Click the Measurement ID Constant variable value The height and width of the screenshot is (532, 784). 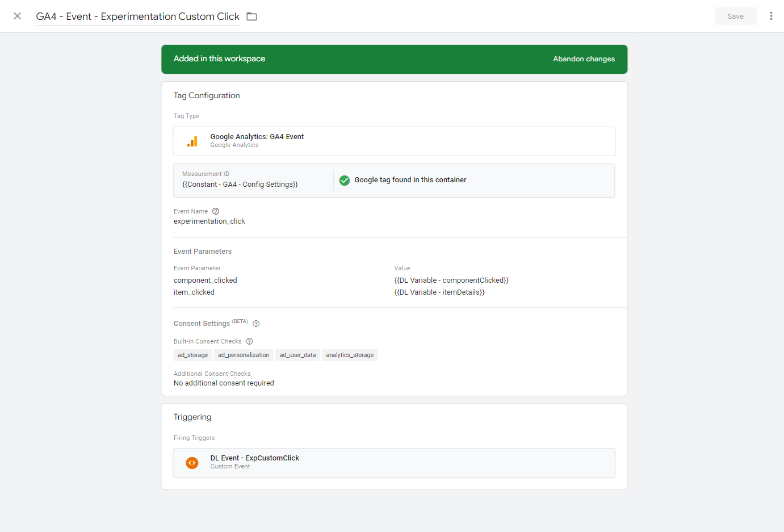[x=240, y=185]
